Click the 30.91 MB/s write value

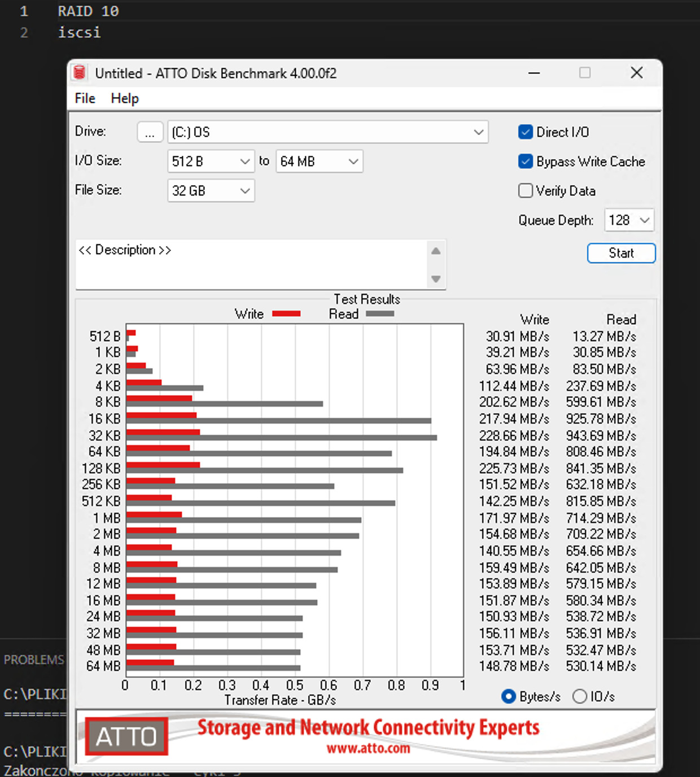(x=518, y=337)
